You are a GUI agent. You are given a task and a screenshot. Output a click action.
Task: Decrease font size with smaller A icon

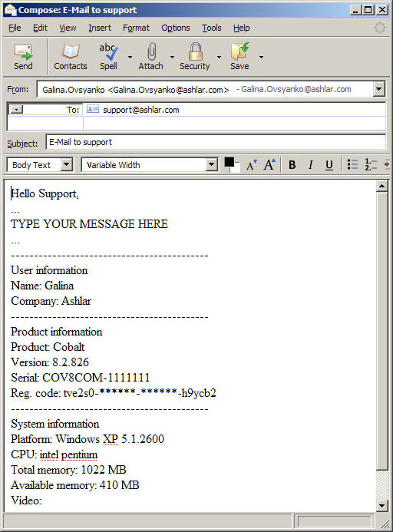tap(252, 165)
